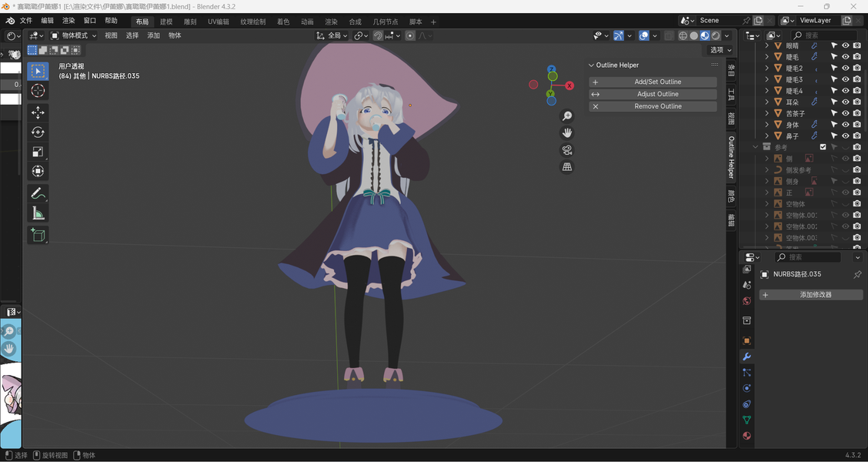This screenshot has height=462, width=868.
Task: Select the Add Cube tool
Action: (x=38, y=235)
